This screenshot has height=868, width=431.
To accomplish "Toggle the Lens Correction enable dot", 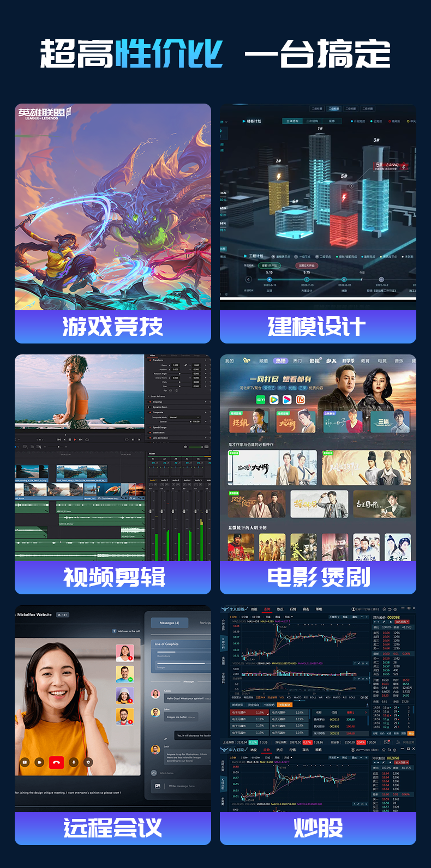I will (150, 438).
